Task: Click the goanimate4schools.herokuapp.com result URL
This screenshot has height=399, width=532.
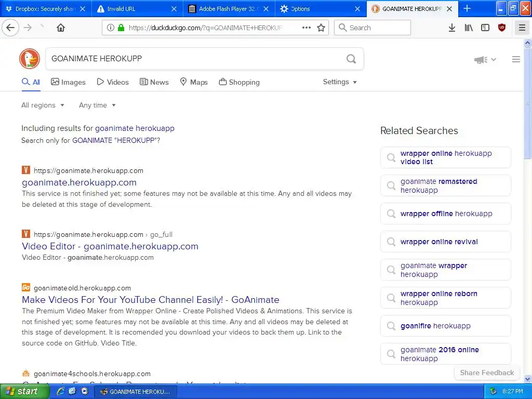Action: pos(92,374)
